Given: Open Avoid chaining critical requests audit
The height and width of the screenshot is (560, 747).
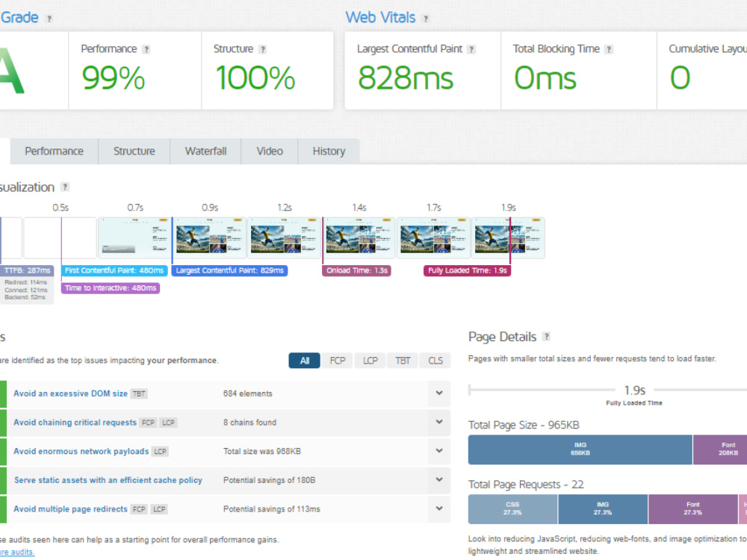Looking at the screenshot, I should coord(75,423).
